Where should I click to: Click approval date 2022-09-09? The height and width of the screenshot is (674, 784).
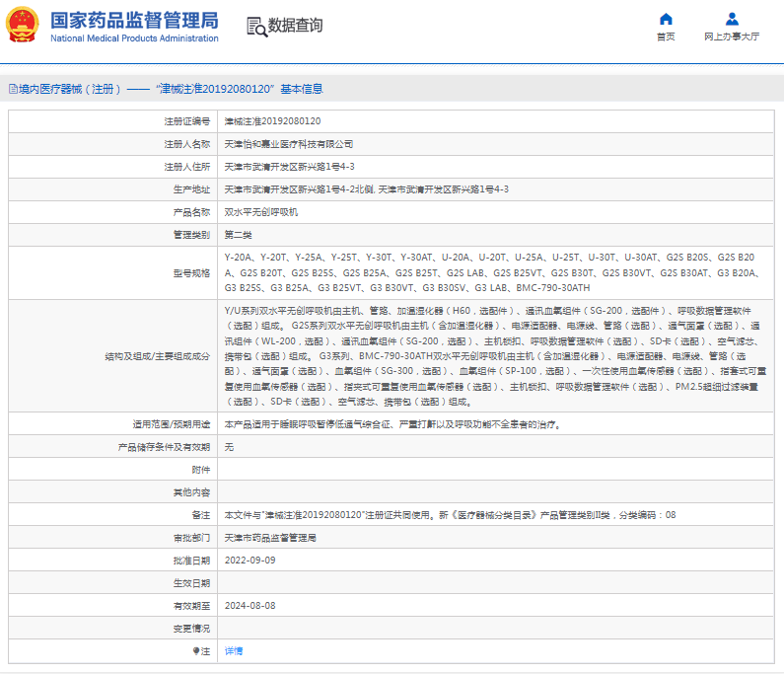pyautogui.click(x=249, y=561)
